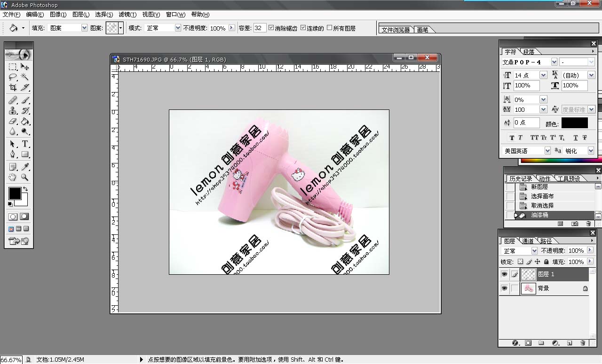This screenshot has width=602, height=364.
Task: Open the font family dropdown 文鼎POP-4
Action: pos(554,62)
